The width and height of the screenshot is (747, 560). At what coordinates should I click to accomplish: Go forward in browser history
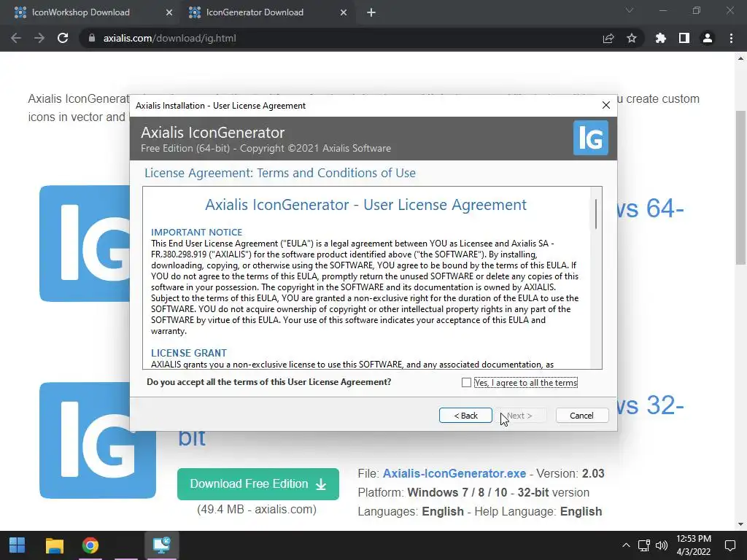(x=39, y=38)
